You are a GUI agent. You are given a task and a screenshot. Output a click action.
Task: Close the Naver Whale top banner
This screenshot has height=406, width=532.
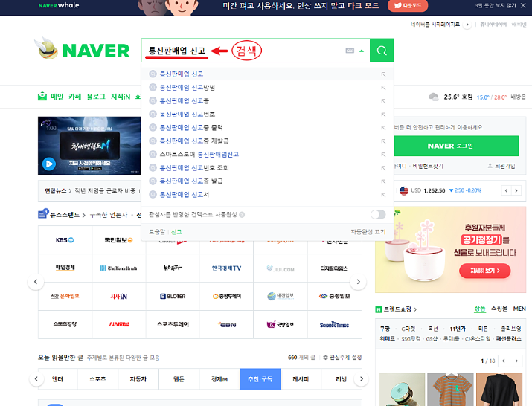pyautogui.click(x=523, y=5)
